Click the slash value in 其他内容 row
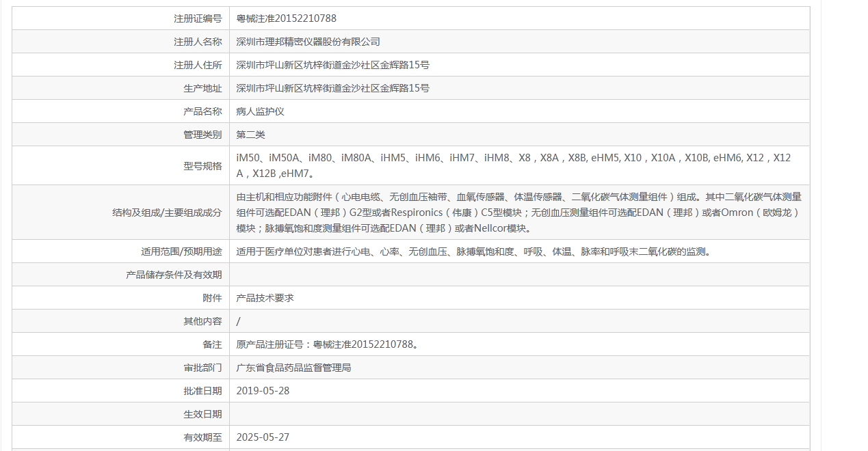The image size is (868, 451). pyautogui.click(x=238, y=321)
